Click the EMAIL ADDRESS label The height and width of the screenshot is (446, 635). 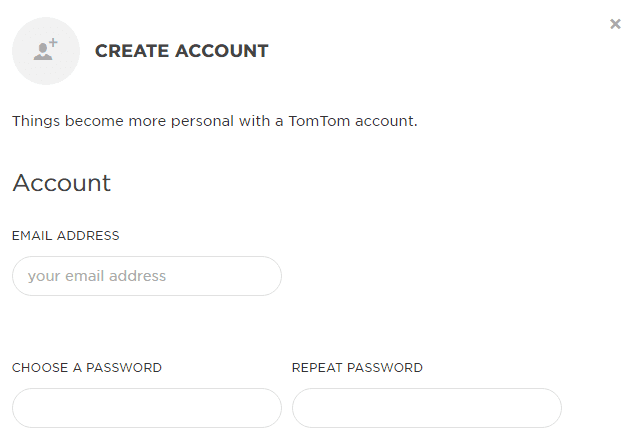(66, 236)
